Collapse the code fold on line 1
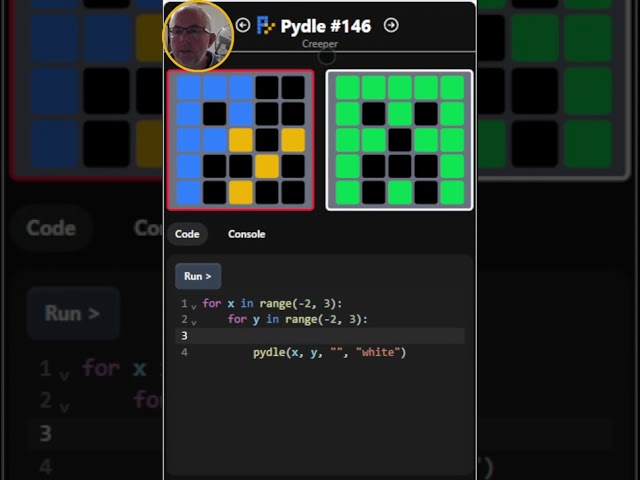640x480 pixels. click(194, 306)
